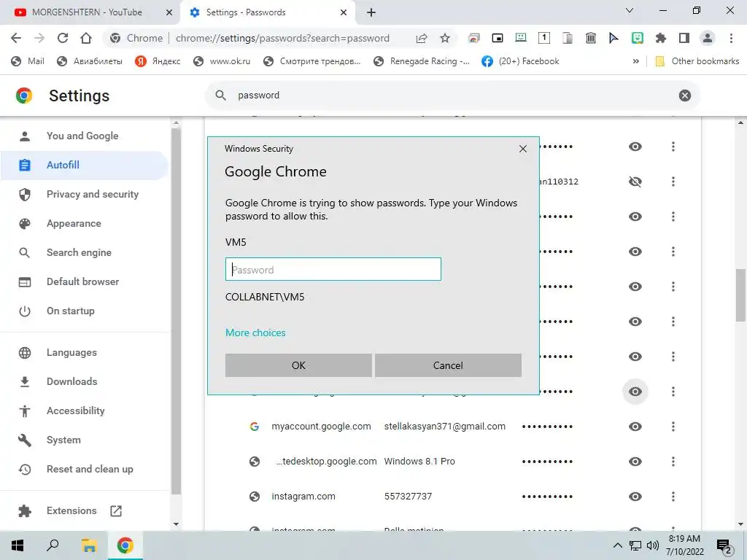The height and width of the screenshot is (560, 747).
Task: Open the (20+) Facebook bookmark
Action: coord(520,61)
